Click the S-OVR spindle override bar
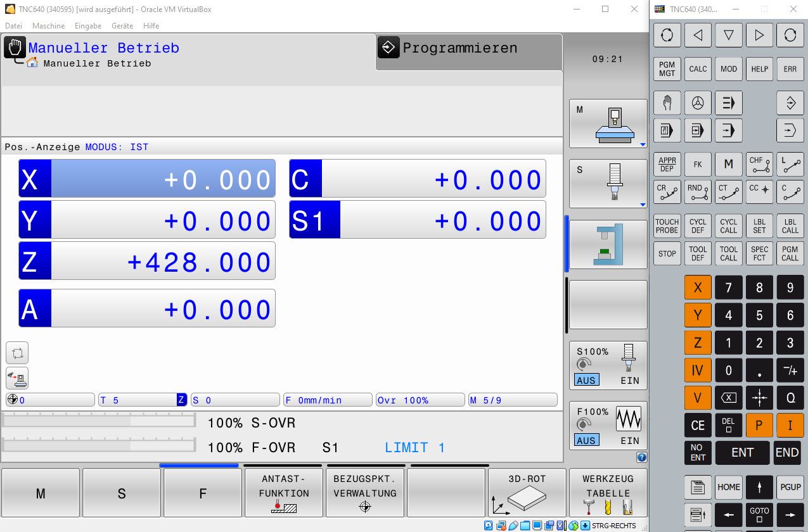The width and height of the screenshot is (808, 532). pyautogui.click(x=98, y=421)
